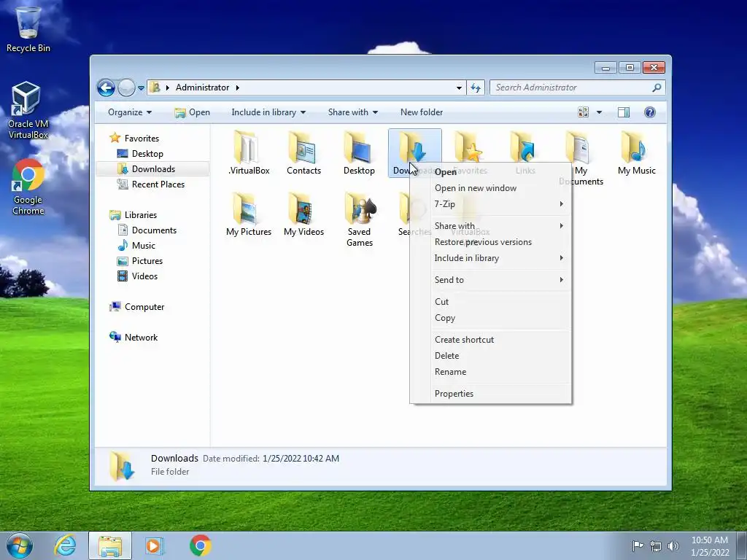The width and height of the screenshot is (747, 560).
Task: Expand the Share with toolbar dropdown
Action: pyautogui.click(x=352, y=112)
